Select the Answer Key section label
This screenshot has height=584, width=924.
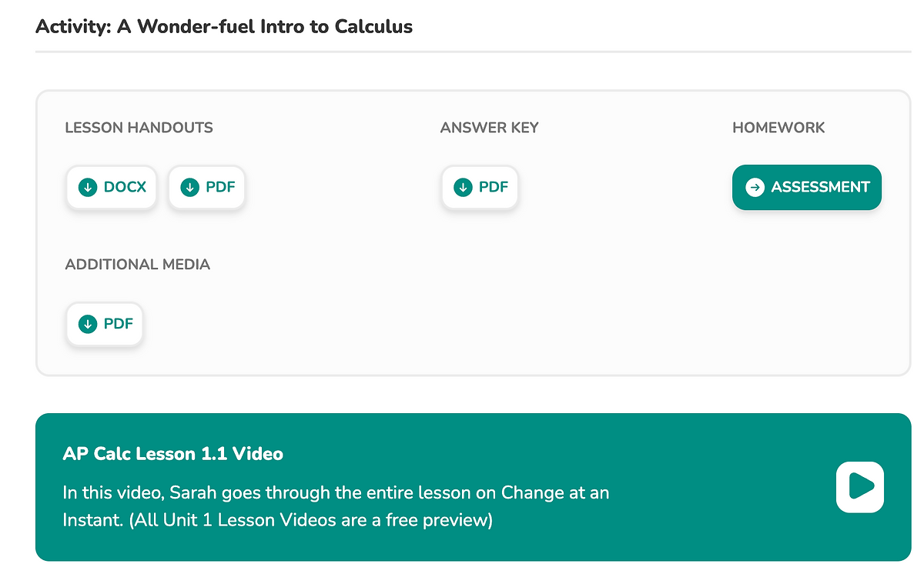[x=489, y=128]
